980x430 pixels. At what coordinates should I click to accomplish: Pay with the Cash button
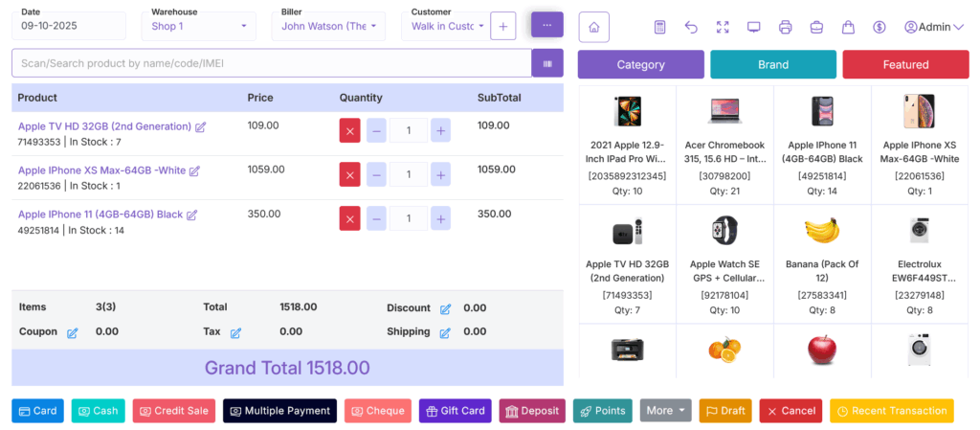(x=98, y=411)
